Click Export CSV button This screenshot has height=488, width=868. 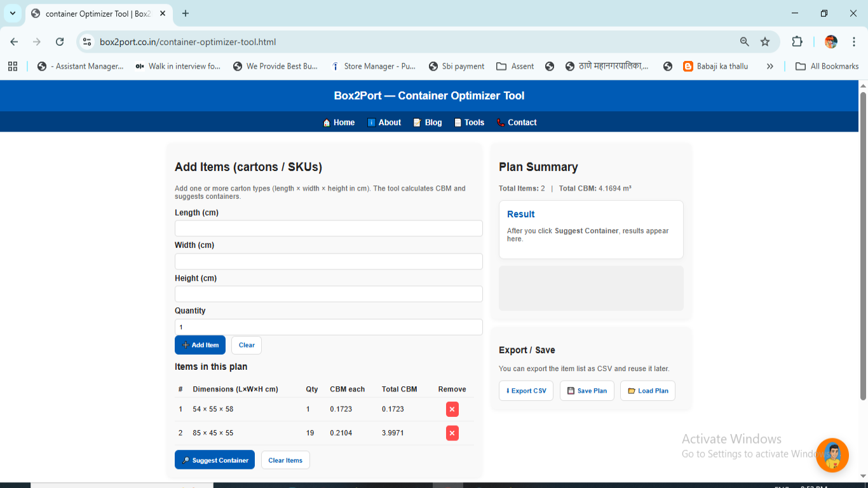(x=526, y=391)
